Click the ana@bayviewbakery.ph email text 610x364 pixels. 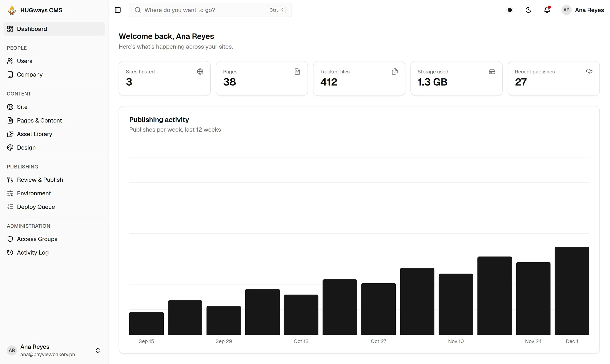click(48, 354)
